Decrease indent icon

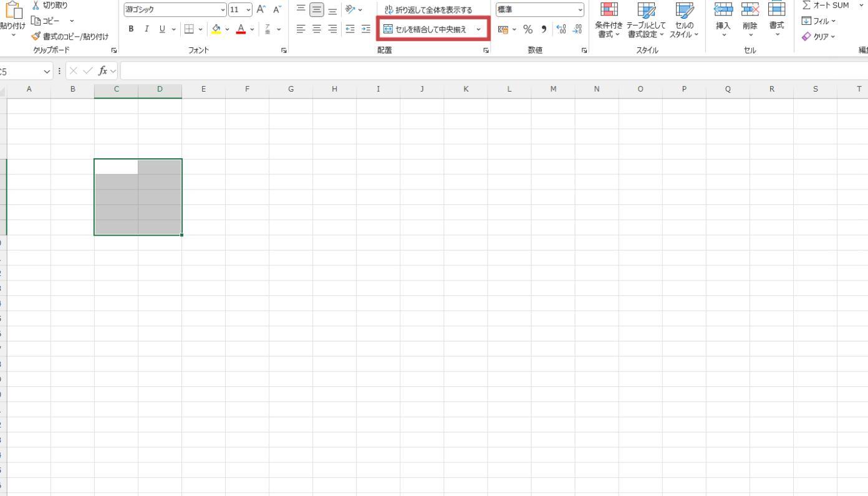[x=350, y=29]
